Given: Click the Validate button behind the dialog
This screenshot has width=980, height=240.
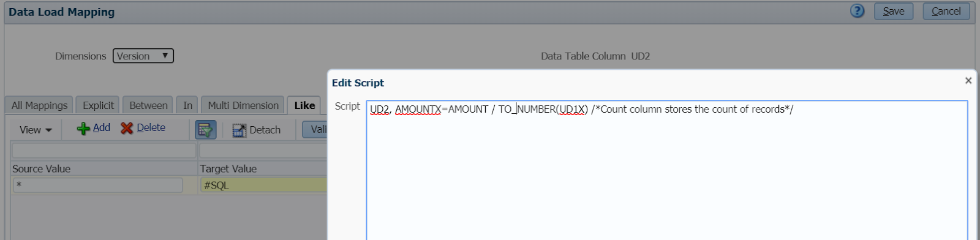Looking at the screenshot, I should tap(315, 130).
